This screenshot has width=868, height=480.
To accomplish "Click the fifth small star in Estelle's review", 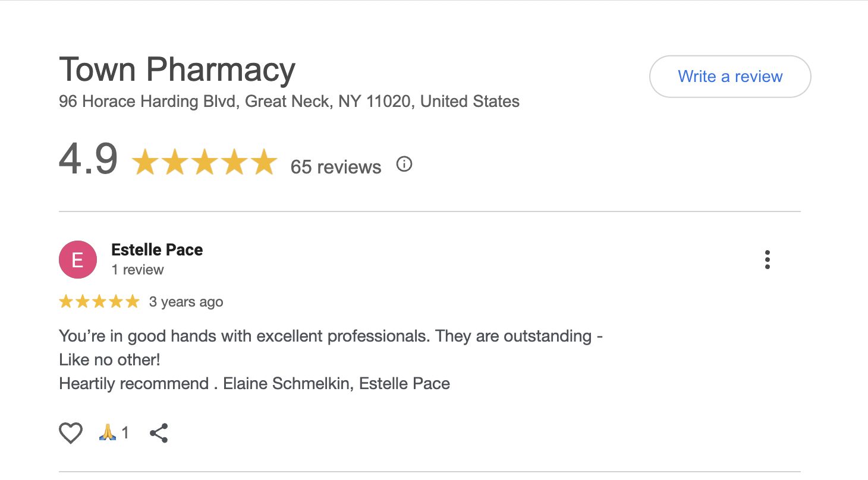I will click(132, 302).
